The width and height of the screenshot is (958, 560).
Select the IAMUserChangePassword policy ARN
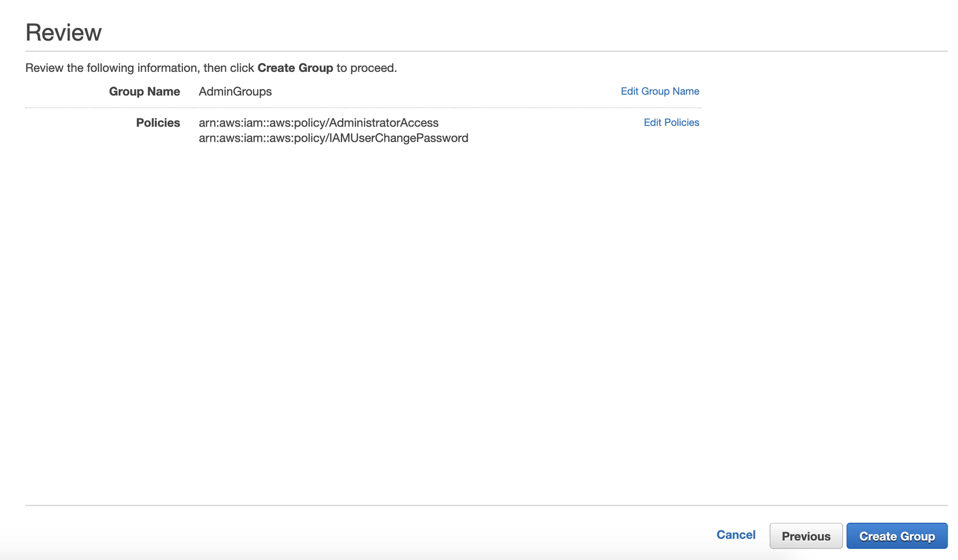(333, 138)
